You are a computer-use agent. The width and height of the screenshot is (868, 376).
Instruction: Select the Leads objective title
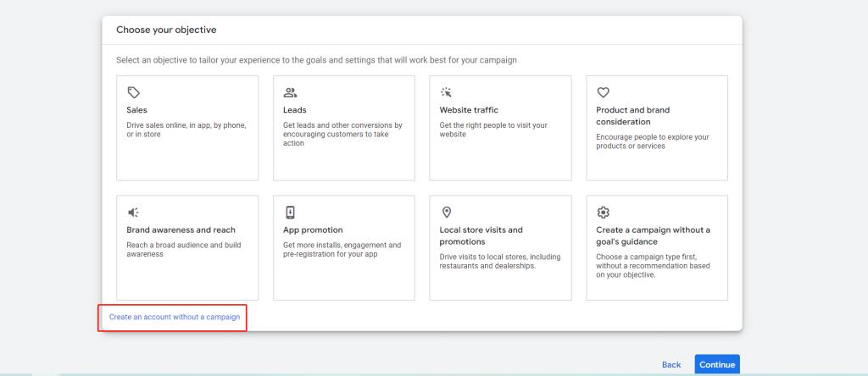[294, 110]
